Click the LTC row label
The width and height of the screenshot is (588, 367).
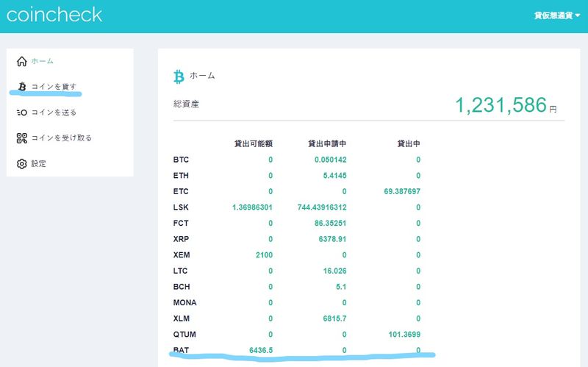click(180, 271)
